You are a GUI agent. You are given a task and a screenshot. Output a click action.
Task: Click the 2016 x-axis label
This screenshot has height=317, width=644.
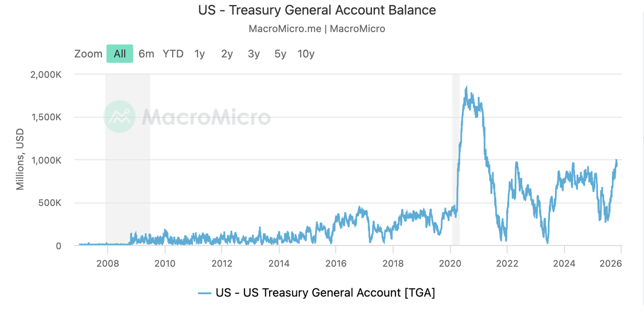(x=336, y=263)
